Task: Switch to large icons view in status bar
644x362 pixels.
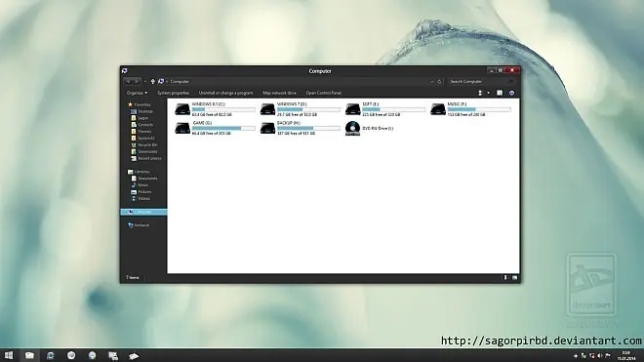Action: tap(514, 278)
